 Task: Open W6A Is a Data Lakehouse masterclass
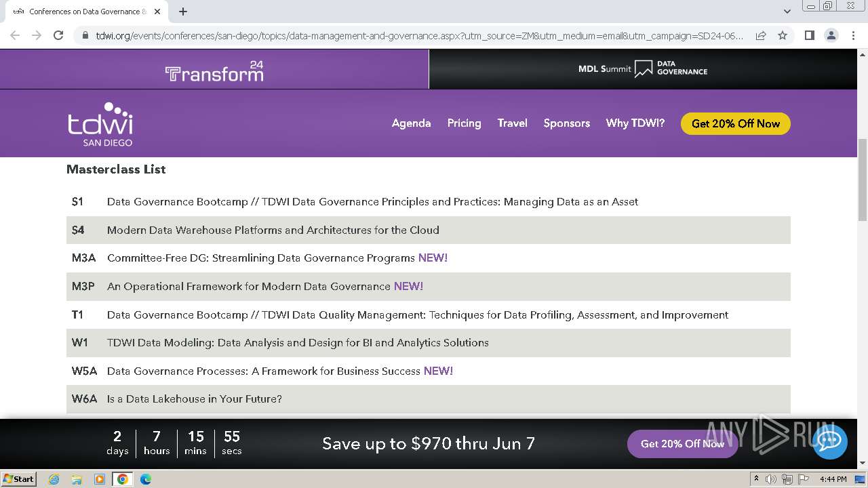pyautogui.click(x=195, y=399)
